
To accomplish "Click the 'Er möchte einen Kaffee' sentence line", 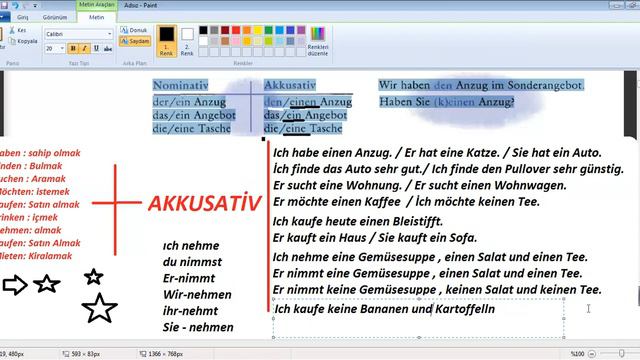I will coord(337,202).
